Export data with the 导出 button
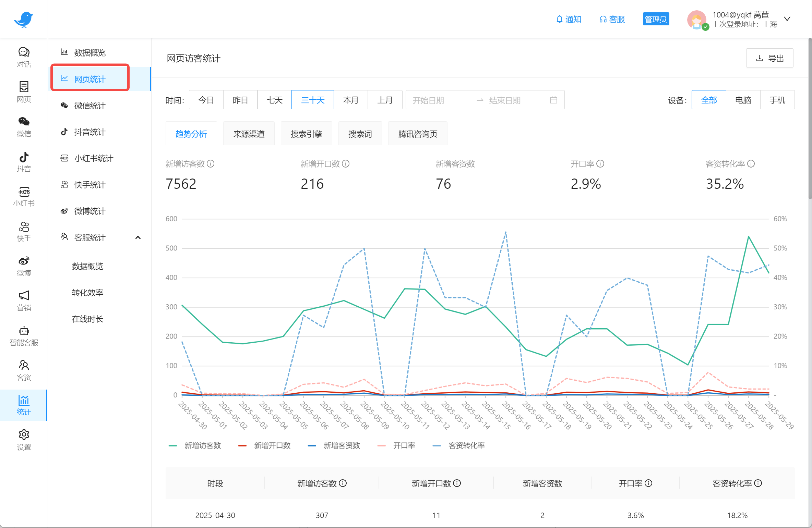Viewport: 812px width, 528px height. (x=770, y=58)
